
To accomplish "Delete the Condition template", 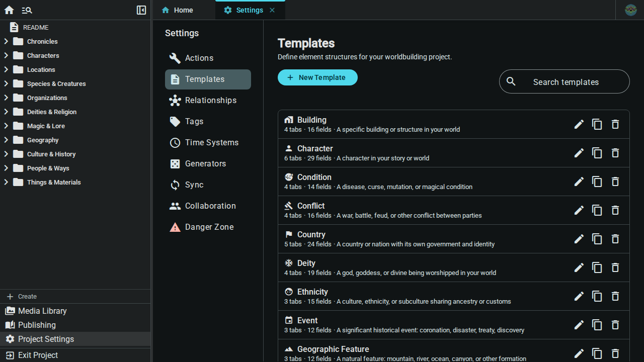I will click(615, 182).
